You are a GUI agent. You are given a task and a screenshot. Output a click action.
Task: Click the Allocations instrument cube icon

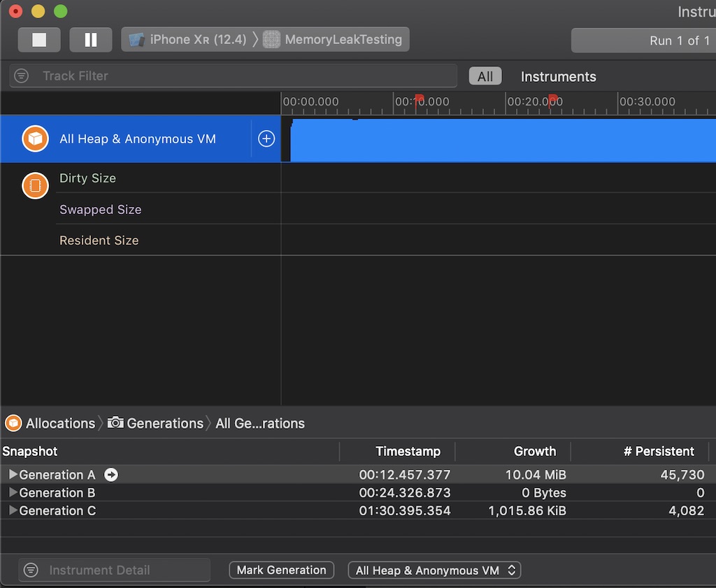[x=35, y=138]
